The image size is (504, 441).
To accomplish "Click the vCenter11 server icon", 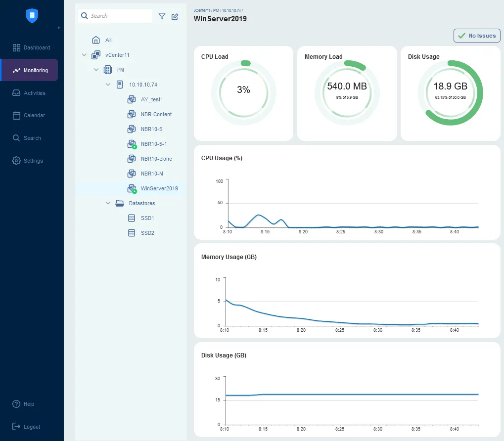I will [x=96, y=55].
